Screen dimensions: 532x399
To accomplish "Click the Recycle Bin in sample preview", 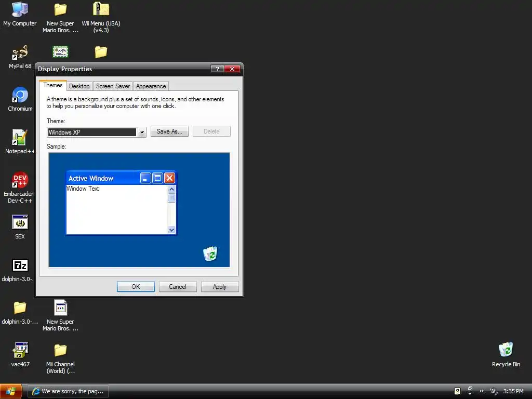I will coord(210,254).
